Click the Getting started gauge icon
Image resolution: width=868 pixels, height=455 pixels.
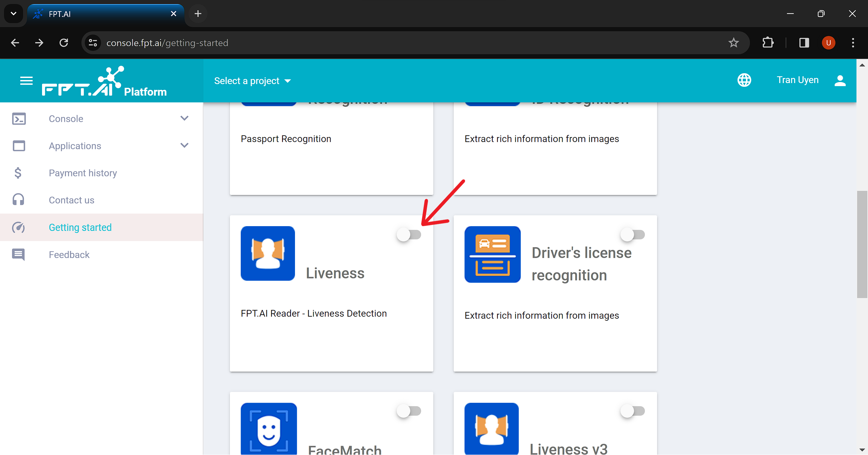18,227
